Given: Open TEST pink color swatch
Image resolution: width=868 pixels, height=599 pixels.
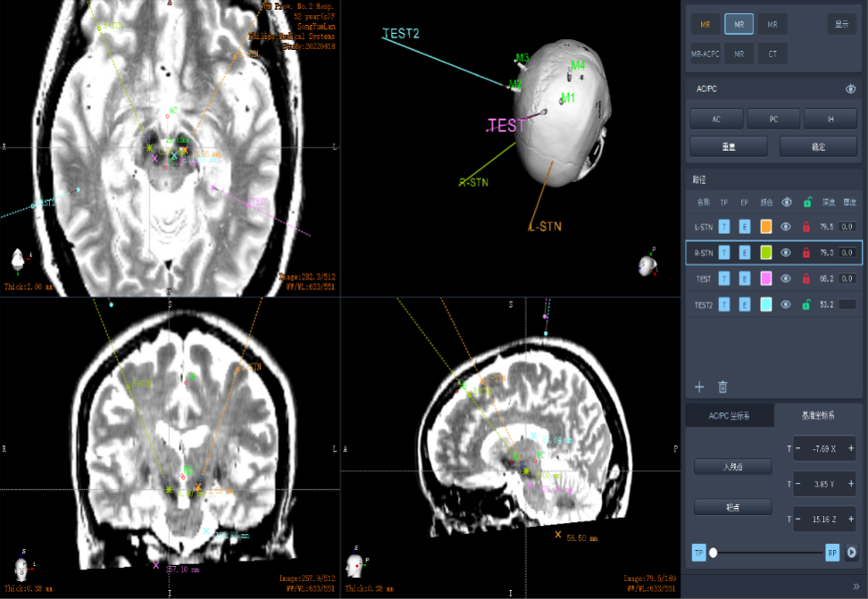Looking at the screenshot, I should [x=766, y=279].
